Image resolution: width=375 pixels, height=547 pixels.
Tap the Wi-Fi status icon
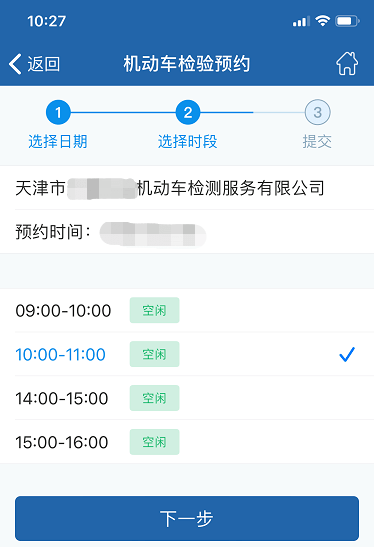[x=322, y=21]
